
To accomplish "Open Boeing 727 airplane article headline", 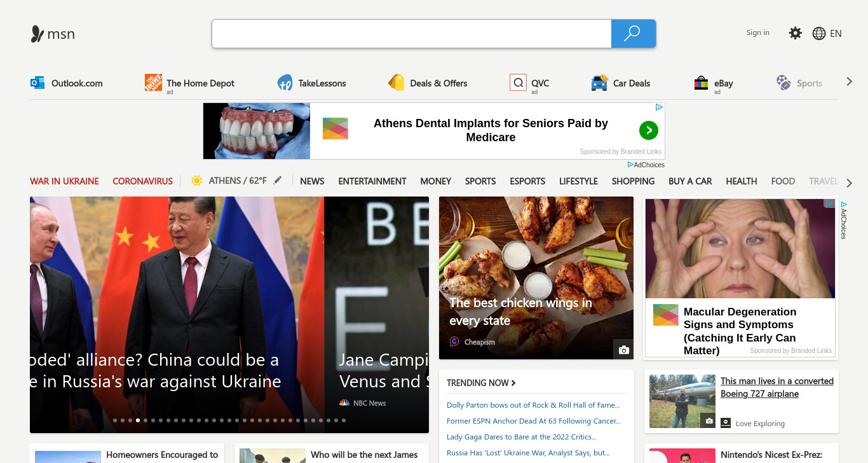I will point(777,387).
